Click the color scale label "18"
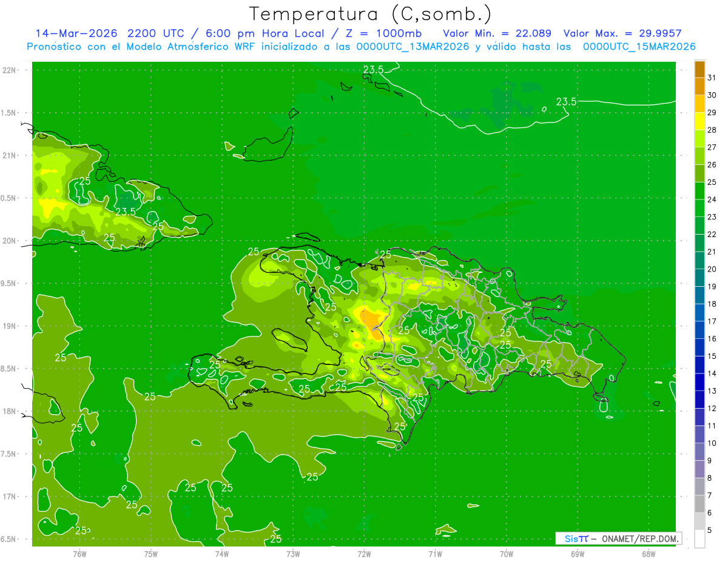Viewport: 728px width, 562px height. coord(712,304)
